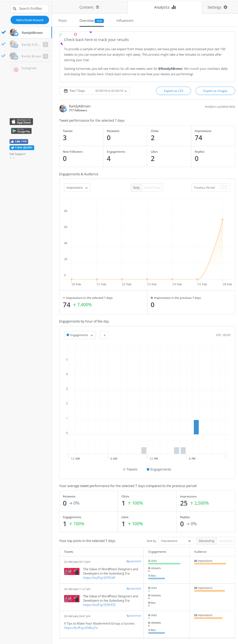Open the Get it on Google Play badge
Image resolution: width=238 pixels, height=644 pixels.
21,131
